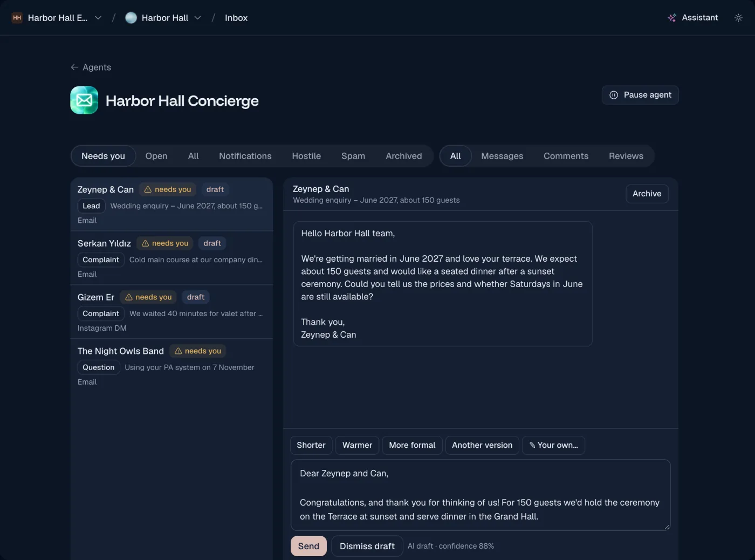Select the type All filter pill

(456, 156)
